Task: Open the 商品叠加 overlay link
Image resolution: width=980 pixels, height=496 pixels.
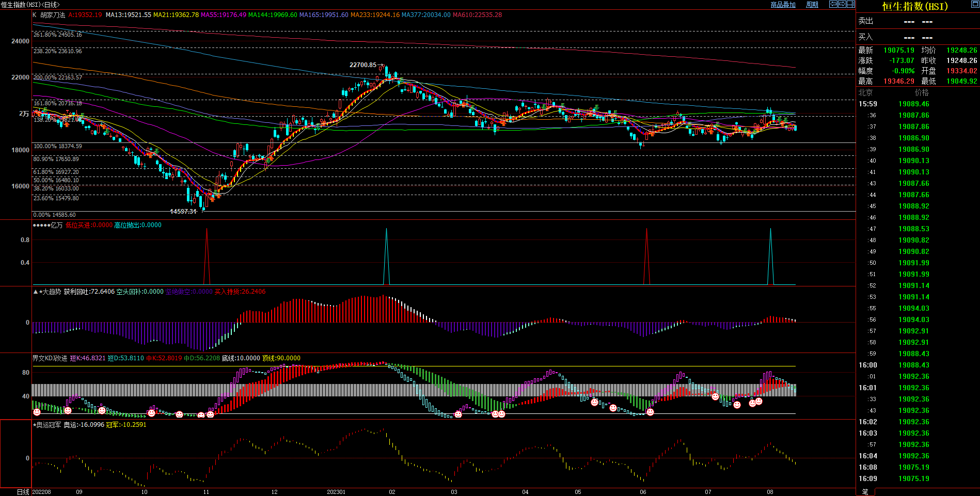Action: [783, 5]
